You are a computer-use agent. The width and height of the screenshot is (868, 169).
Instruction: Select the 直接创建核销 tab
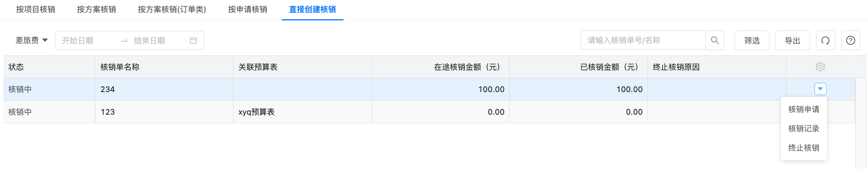312,9
